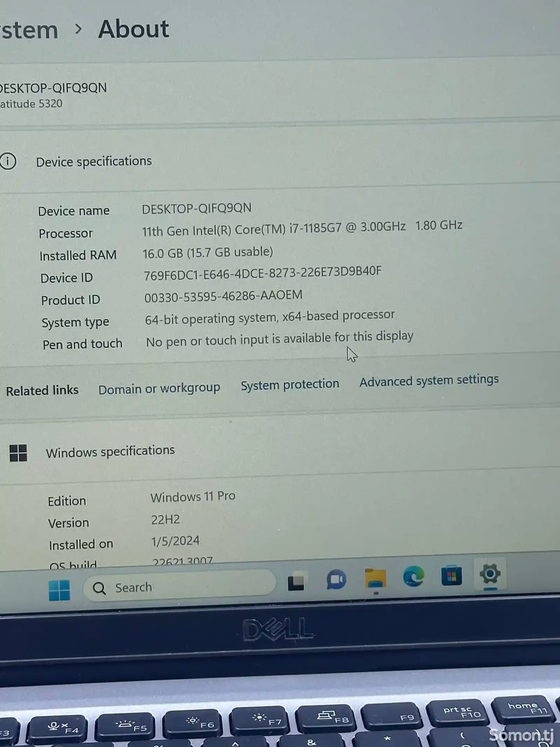The image size is (560, 747).
Task: Select the Windows 11 Pro edition value
Action: coord(193,497)
